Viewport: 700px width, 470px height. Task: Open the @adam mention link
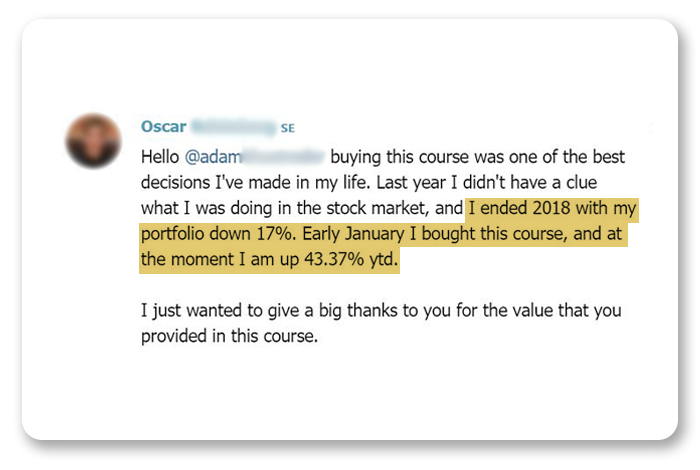tap(213, 157)
